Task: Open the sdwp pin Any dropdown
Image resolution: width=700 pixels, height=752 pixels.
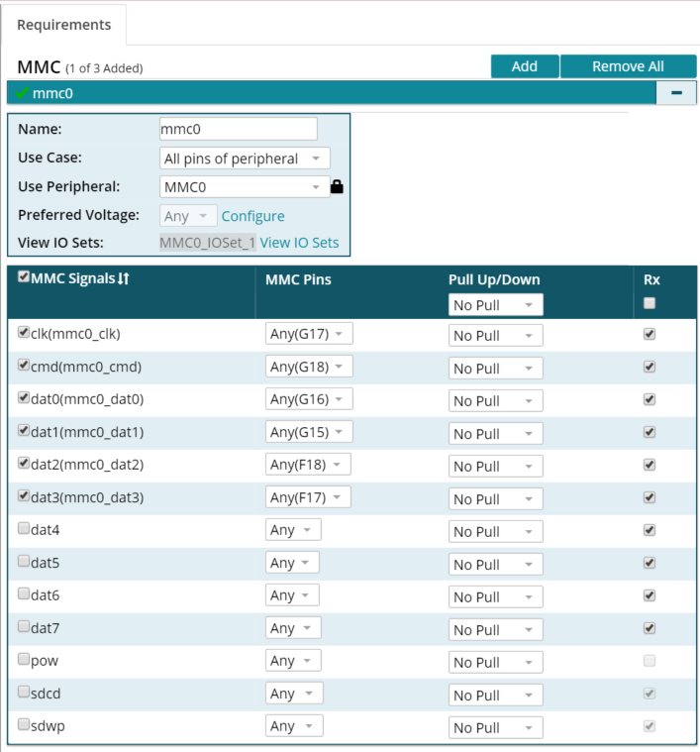Action: (294, 726)
